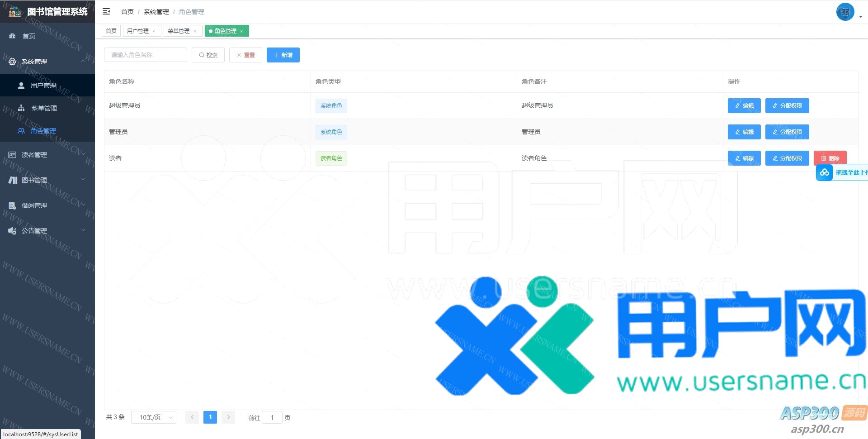Click the floating cloud upload icon
The width and height of the screenshot is (868, 439).
click(825, 172)
